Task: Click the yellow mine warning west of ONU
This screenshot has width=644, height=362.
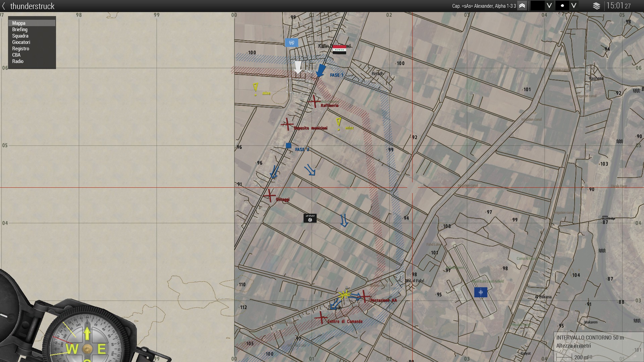Action: 256,89
